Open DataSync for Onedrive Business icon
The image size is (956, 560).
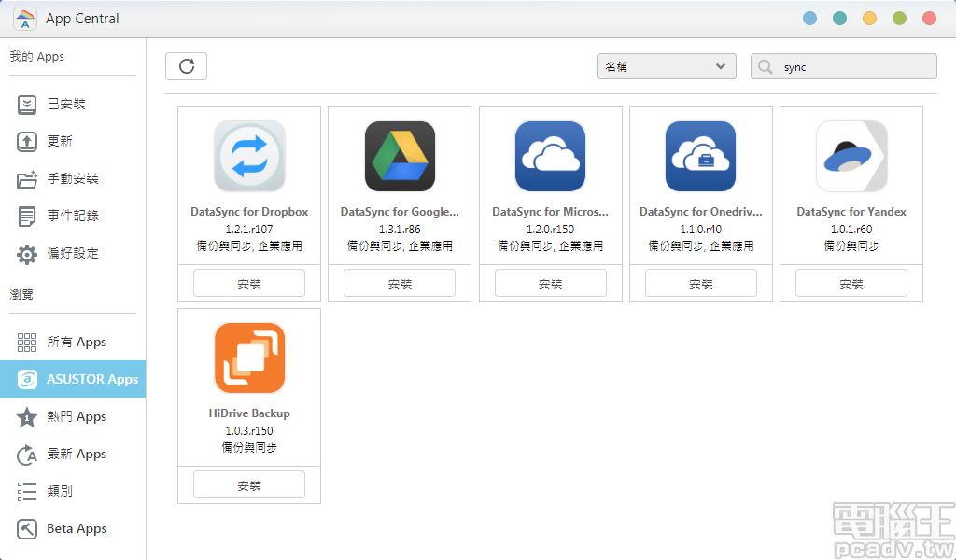pyautogui.click(x=700, y=157)
